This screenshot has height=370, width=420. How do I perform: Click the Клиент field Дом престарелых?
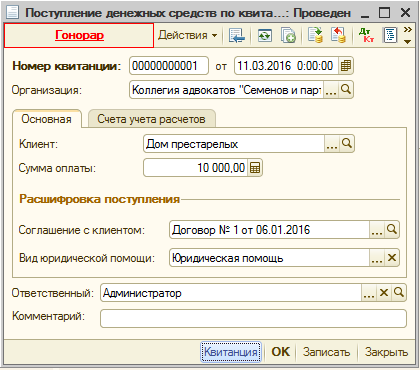point(234,144)
